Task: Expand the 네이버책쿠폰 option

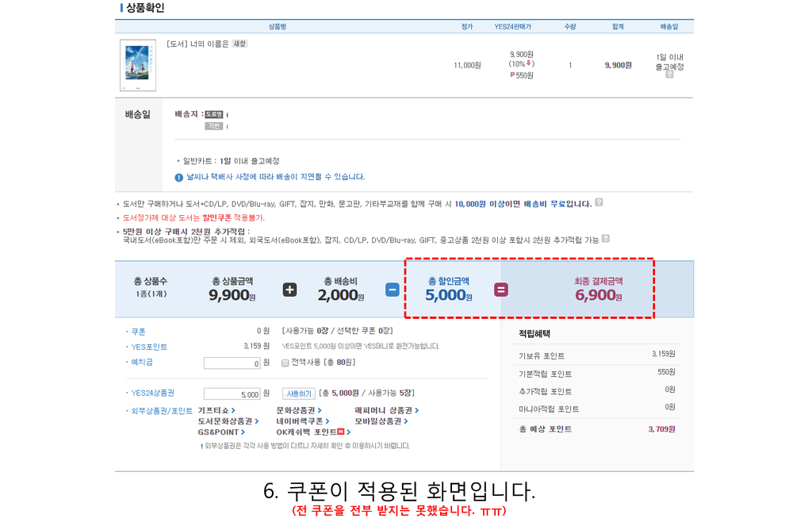Action: (303, 421)
